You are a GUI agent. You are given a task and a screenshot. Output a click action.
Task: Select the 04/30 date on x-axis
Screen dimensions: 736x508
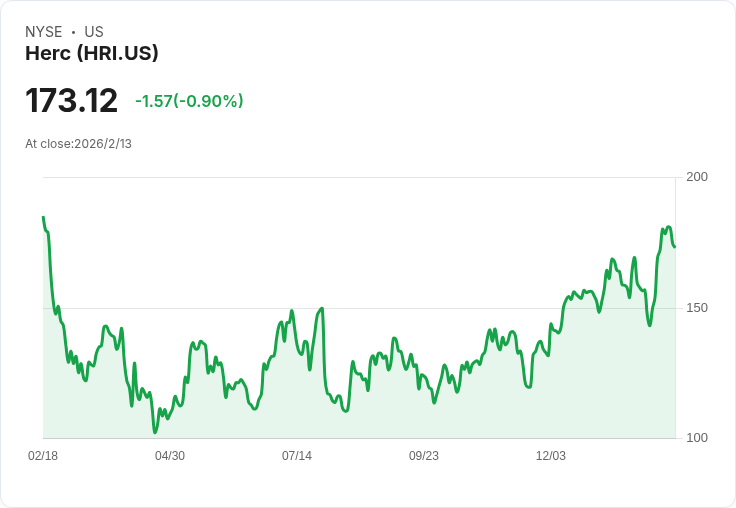pos(170,456)
